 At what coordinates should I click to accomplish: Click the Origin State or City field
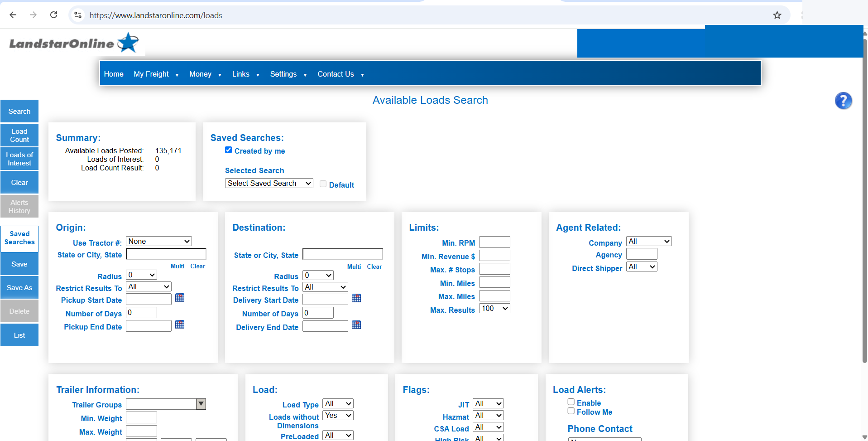coord(166,254)
